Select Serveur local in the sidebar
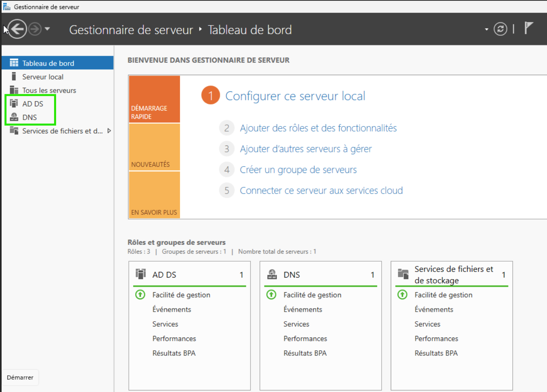 point(43,77)
